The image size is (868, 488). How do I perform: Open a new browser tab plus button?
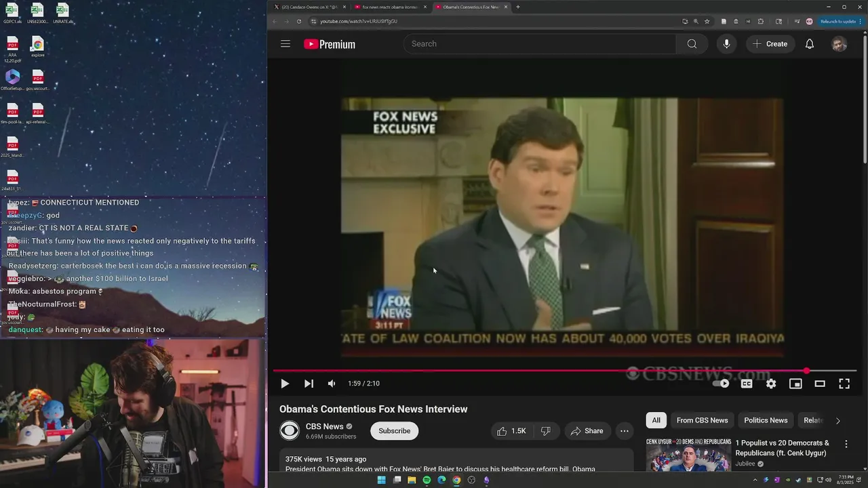coord(518,7)
